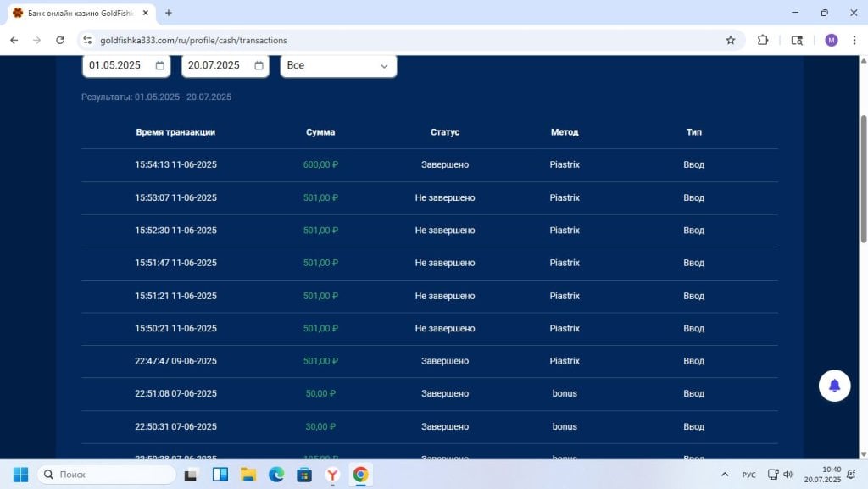Click transaction time 15:54:13 11-06-2025
Viewport: 868px width, 489px height.
pos(175,164)
